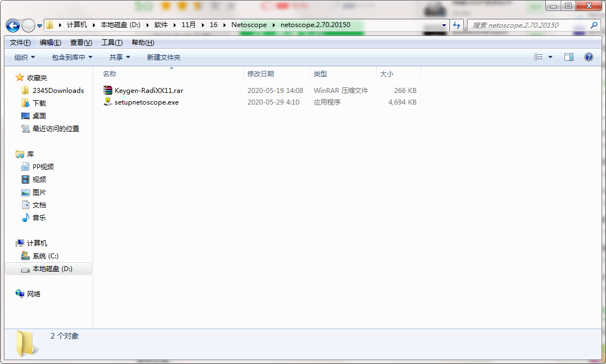Click size 266 KB cell
This screenshot has width=606, height=364.
pos(405,90)
